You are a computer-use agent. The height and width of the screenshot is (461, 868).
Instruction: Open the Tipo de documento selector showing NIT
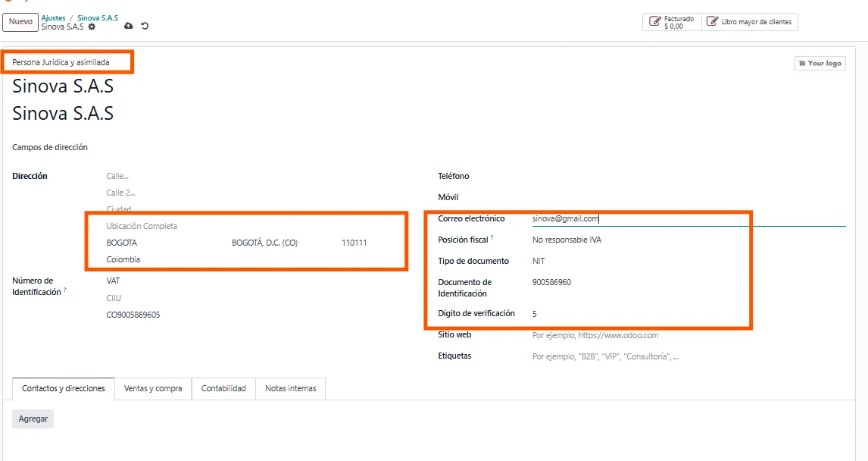[688, 261]
